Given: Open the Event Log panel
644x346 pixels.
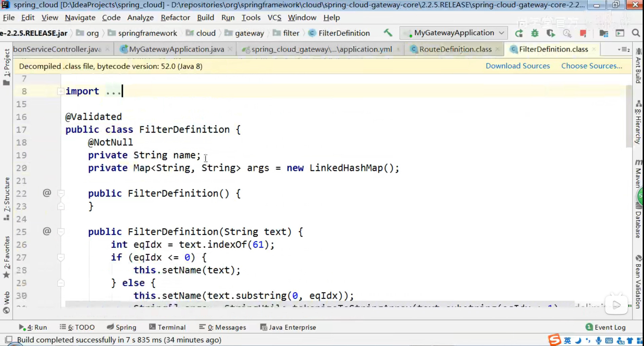Looking at the screenshot, I should 606,327.
